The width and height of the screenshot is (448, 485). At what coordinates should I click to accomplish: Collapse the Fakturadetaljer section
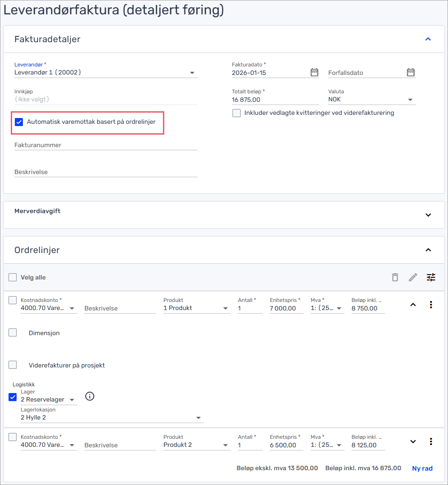(x=428, y=39)
